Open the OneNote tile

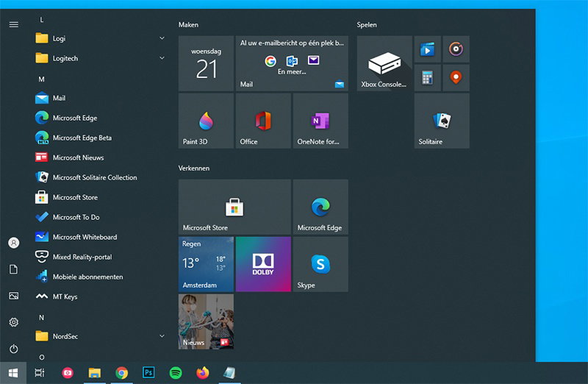tap(320, 121)
